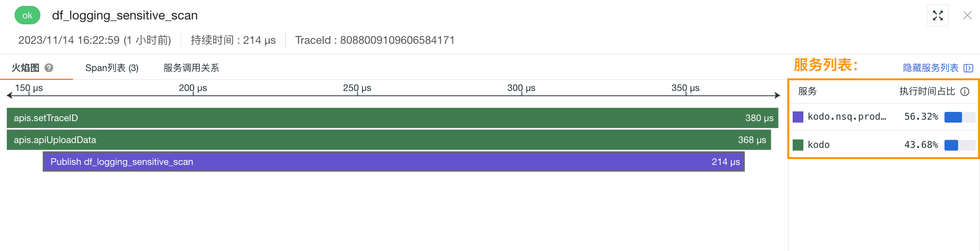This screenshot has height=251, width=980.
Task: Switch to the 服务调用关系 tab
Action: [x=191, y=68]
